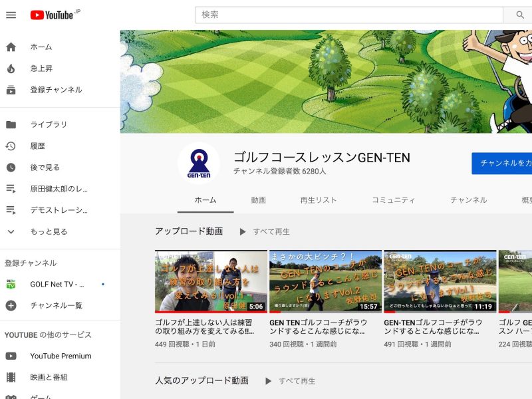Click the GEN-TEN channel avatar logo
Image resolution: width=532 pixels, height=399 pixels.
[x=199, y=163]
